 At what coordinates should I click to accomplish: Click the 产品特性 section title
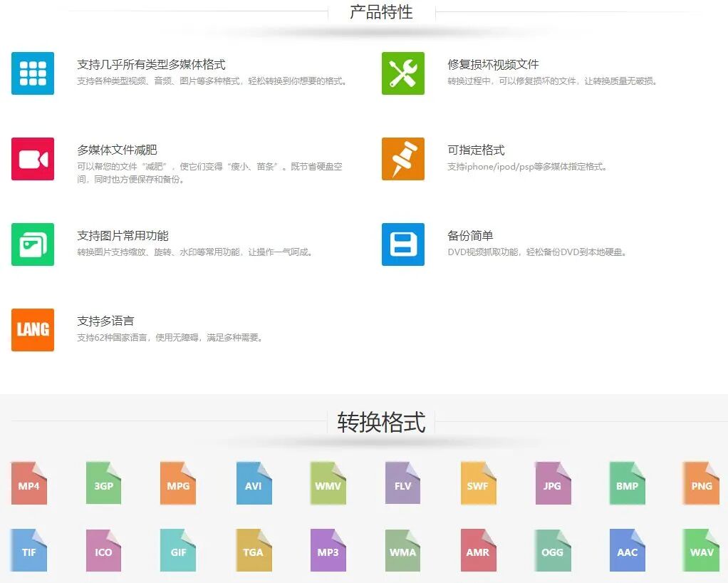coord(381,12)
